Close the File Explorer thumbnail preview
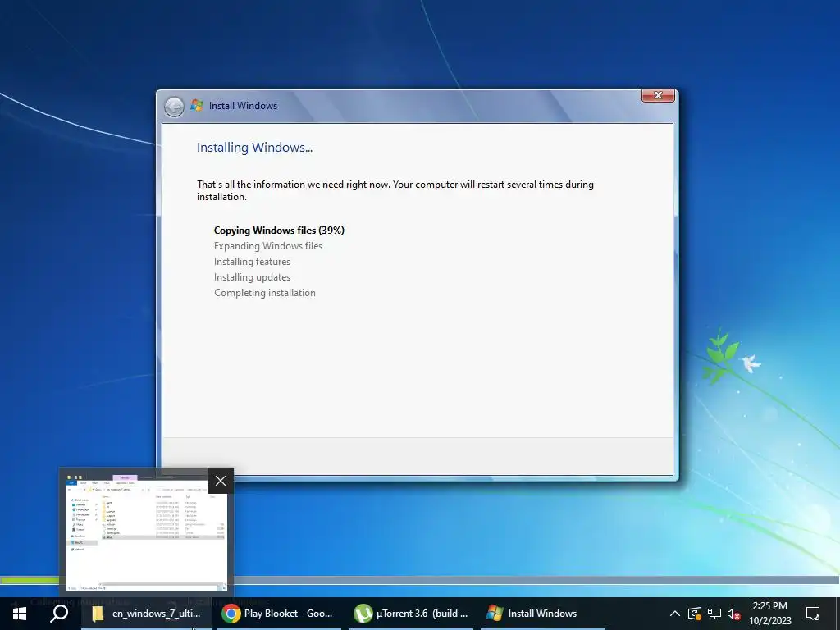The height and width of the screenshot is (630, 840). pos(220,481)
